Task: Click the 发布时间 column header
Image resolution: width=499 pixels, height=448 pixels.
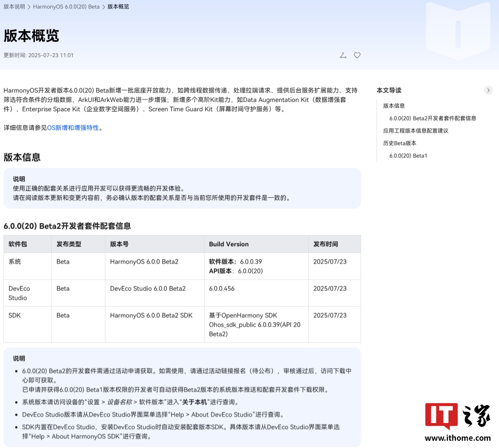Action: click(x=325, y=244)
